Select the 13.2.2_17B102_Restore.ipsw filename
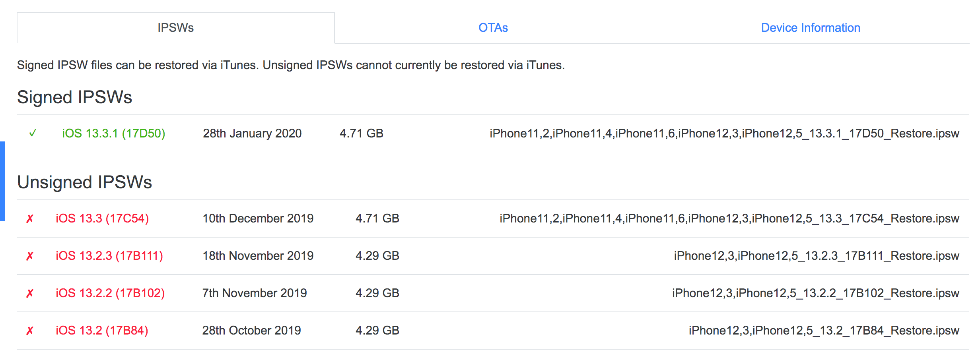This screenshot has height=352, width=980. click(816, 293)
